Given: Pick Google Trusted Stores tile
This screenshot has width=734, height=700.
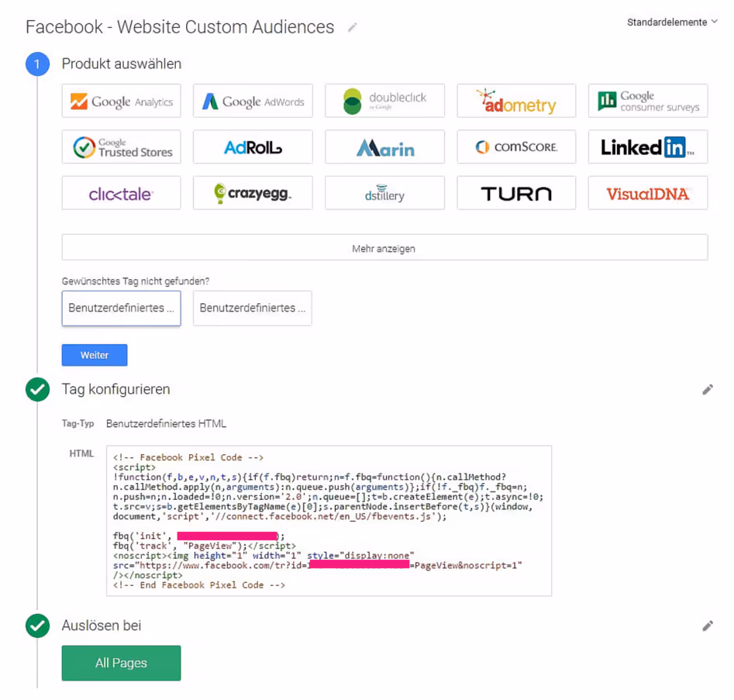Looking at the screenshot, I should 121,147.
